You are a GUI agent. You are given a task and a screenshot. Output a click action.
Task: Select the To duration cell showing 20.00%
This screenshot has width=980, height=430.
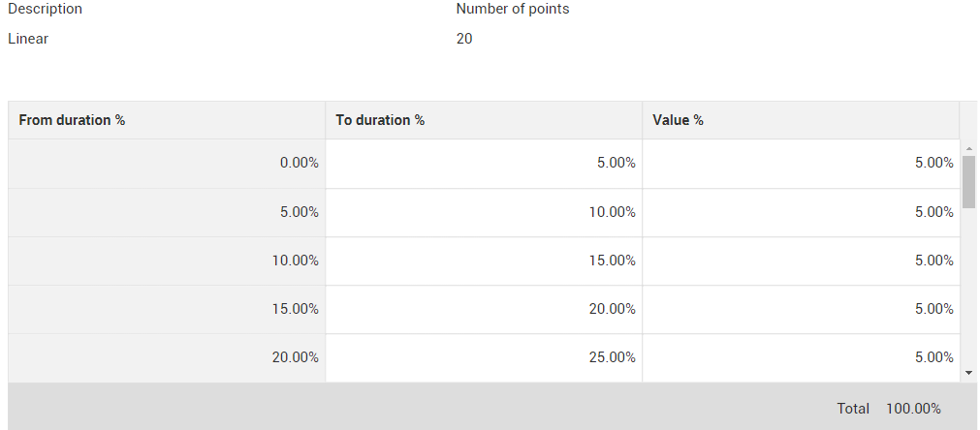484,309
